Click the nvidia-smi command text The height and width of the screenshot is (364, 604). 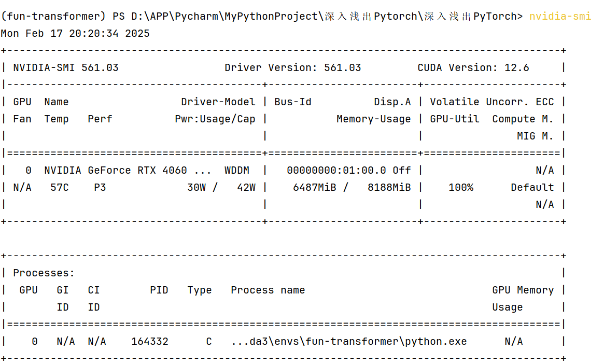[560, 16]
